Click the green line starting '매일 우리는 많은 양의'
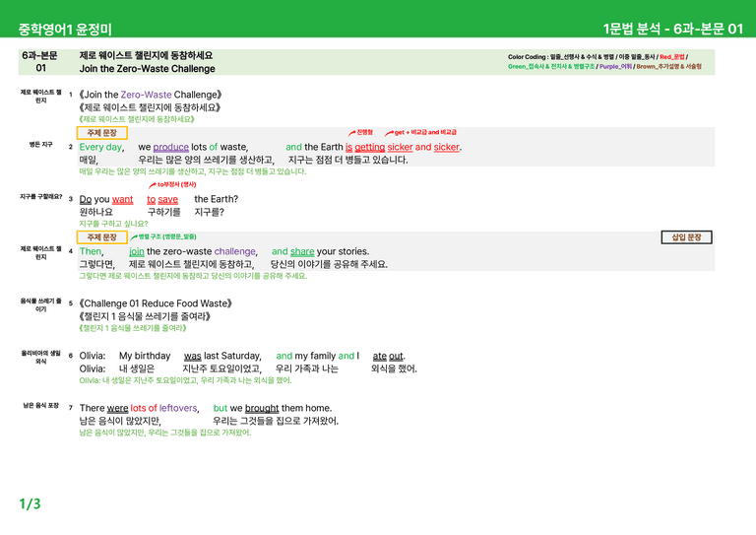The width and height of the screenshot is (756, 535). [192, 171]
